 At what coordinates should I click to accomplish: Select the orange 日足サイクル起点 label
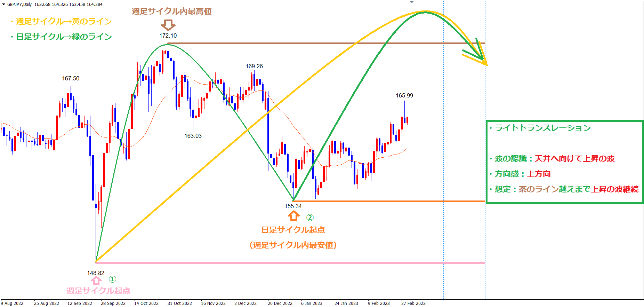[x=293, y=230]
